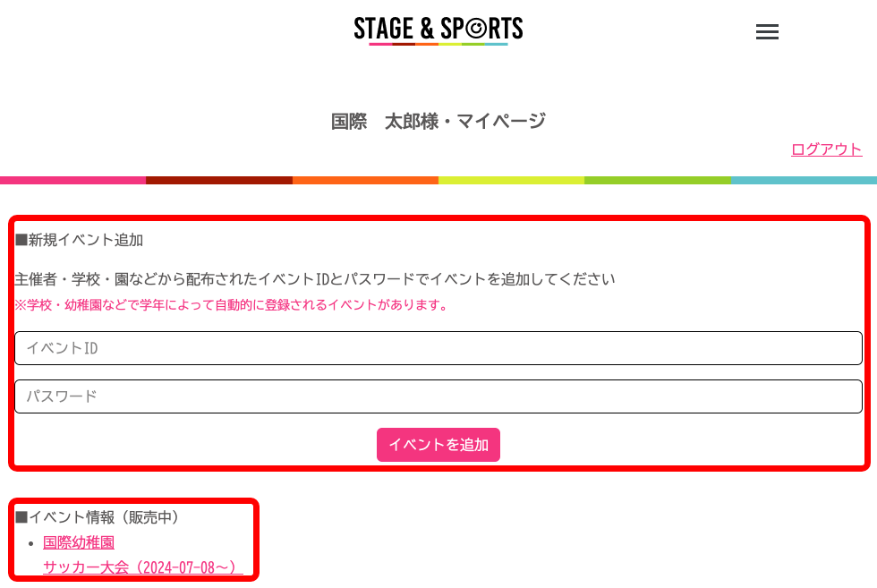Click the teal color bar segment
Screen dimensions: 877x588
tap(804, 180)
